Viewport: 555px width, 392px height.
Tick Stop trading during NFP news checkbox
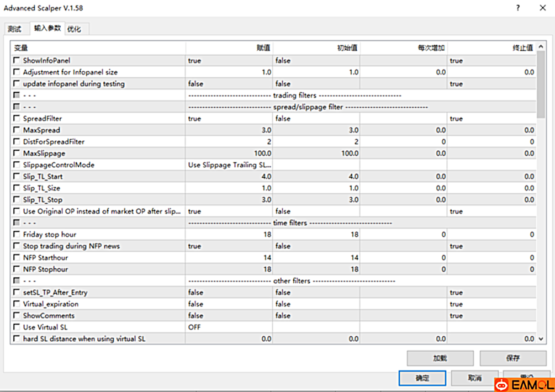click(x=17, y=246)
